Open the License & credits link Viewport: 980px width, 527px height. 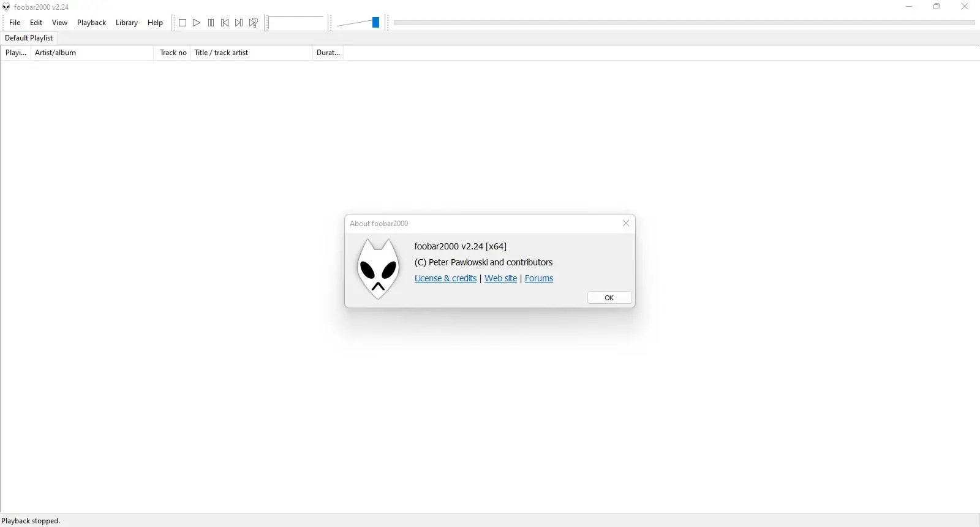point(445,278)
